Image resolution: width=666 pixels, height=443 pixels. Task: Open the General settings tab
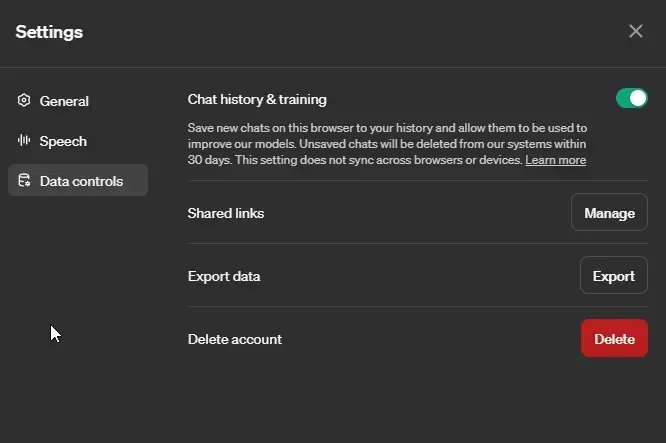pyautogui.click(x=64, y=101)
